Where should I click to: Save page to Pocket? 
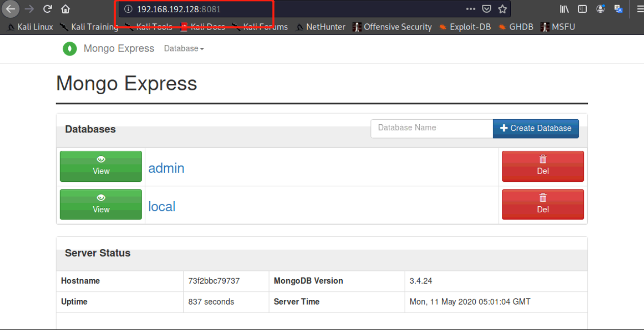[x=487, y=9]
